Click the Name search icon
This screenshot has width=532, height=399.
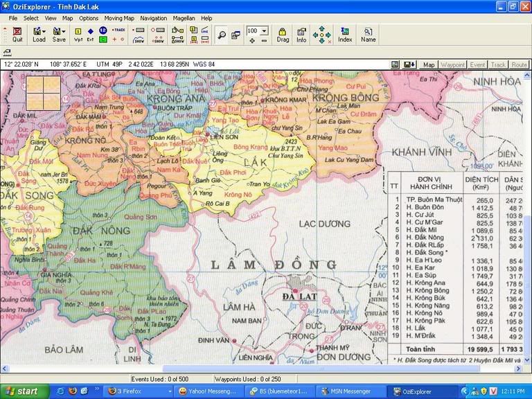tap(368, 35)
